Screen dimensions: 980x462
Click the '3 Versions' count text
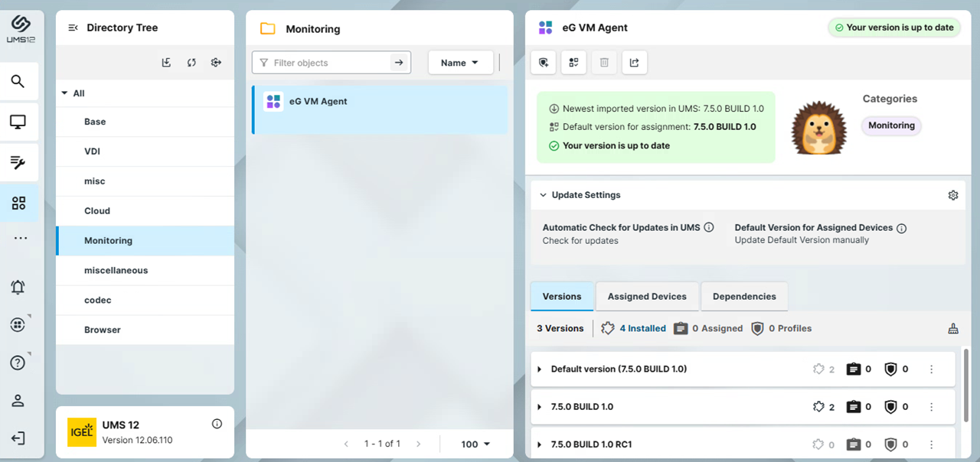pyautogui.click(x=560, y=328)
